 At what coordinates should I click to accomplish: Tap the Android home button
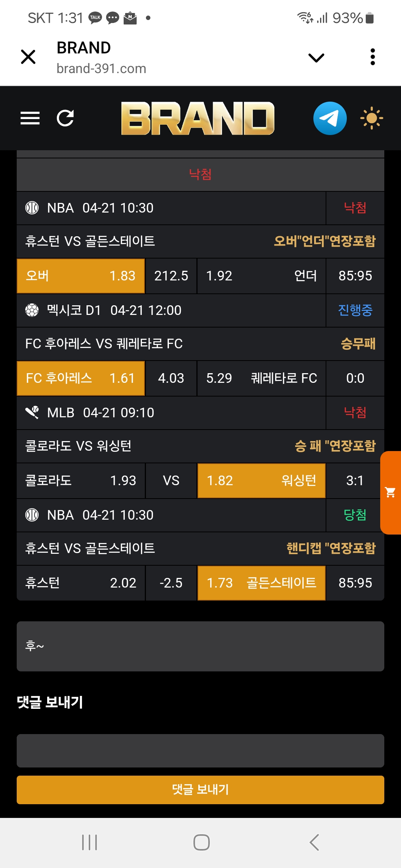tap(201, 842)
